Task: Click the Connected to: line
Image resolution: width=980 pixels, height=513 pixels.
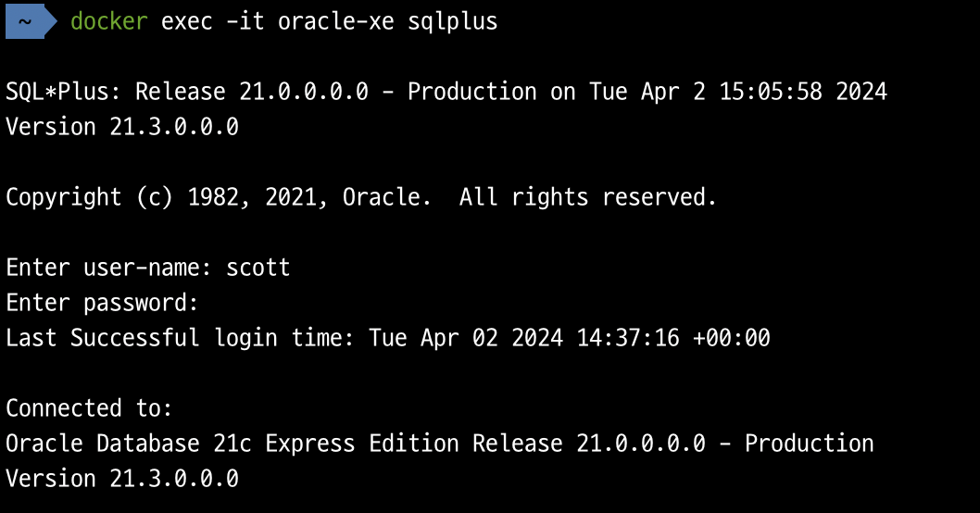Action: [89, 408]
